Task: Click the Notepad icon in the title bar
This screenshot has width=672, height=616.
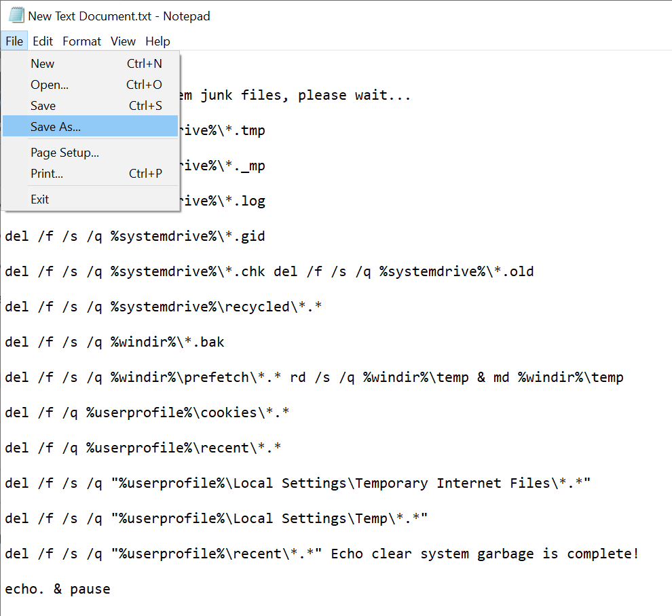Action: pyautogui.click(x=16, y=16)
